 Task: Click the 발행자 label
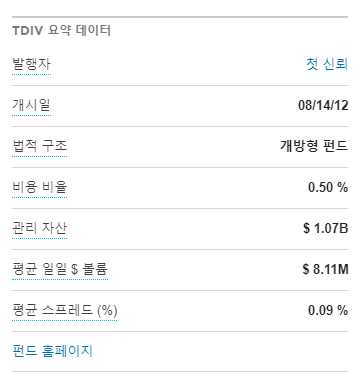(31, 64)
